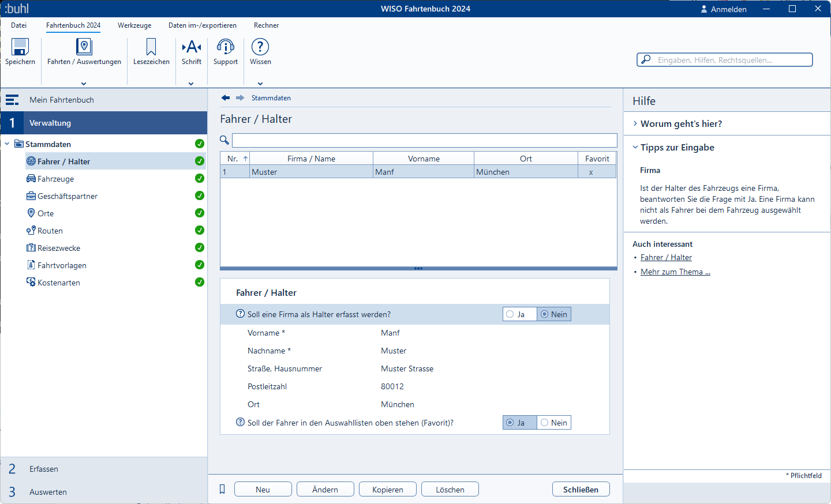Open the Support headset icon
831x504 pixels.
(226, 47)
